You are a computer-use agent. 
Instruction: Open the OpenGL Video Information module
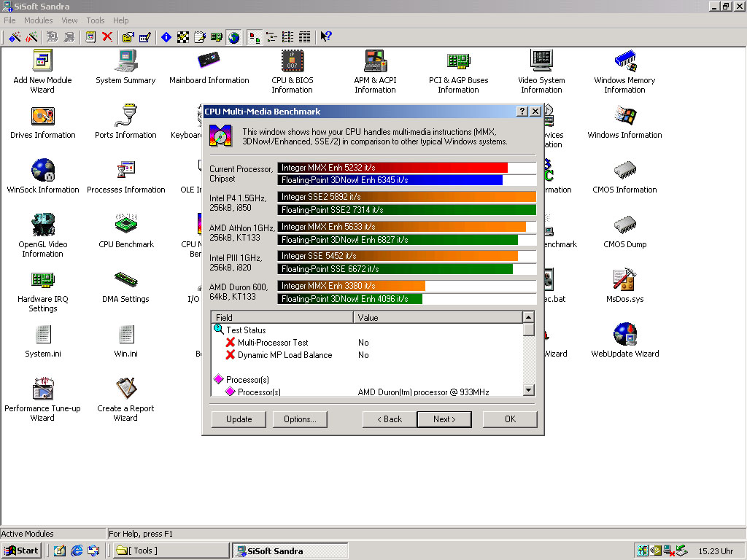(42, 226)
